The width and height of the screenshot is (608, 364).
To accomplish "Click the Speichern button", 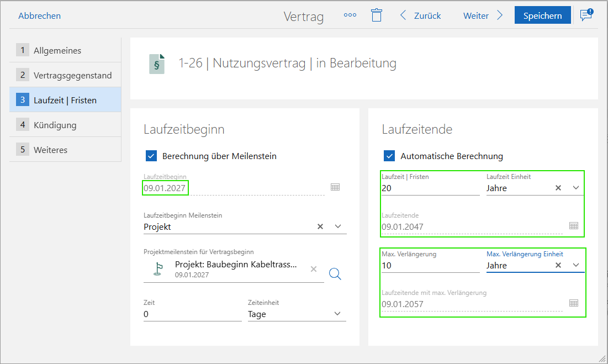I will [x=542, y=15].
